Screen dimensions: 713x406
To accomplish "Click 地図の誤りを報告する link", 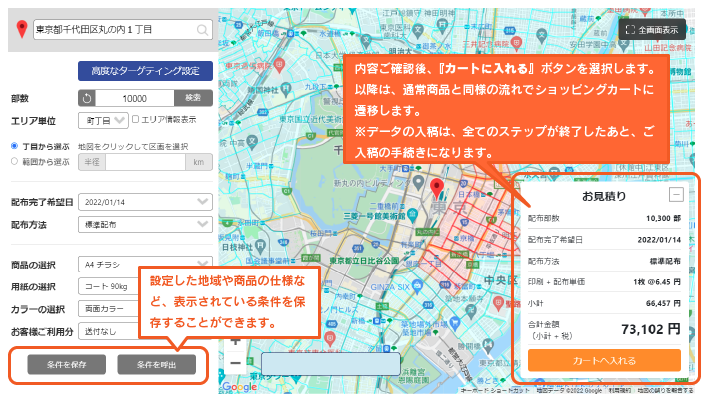I will (x=665, y=391).
